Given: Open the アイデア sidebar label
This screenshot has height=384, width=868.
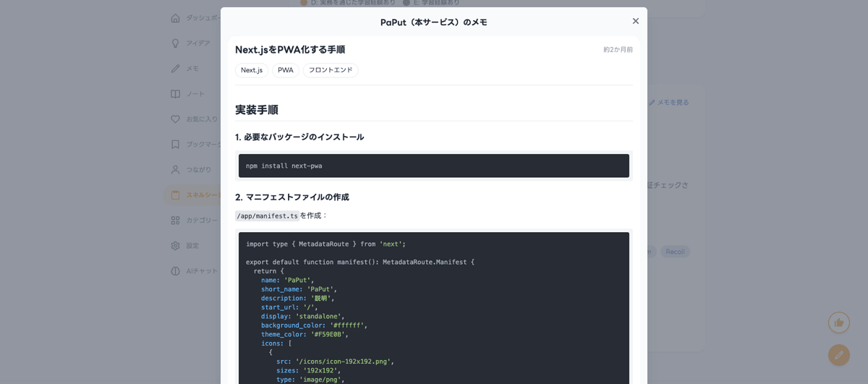Looking at the screenshot, I should pos(198,43).
